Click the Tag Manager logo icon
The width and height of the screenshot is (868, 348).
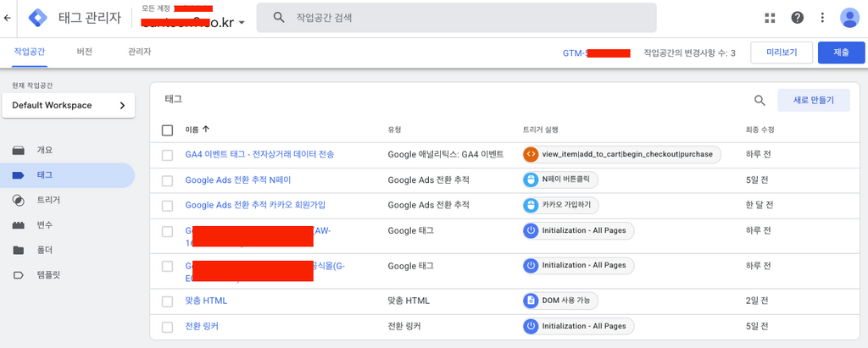tap(38, 18)
